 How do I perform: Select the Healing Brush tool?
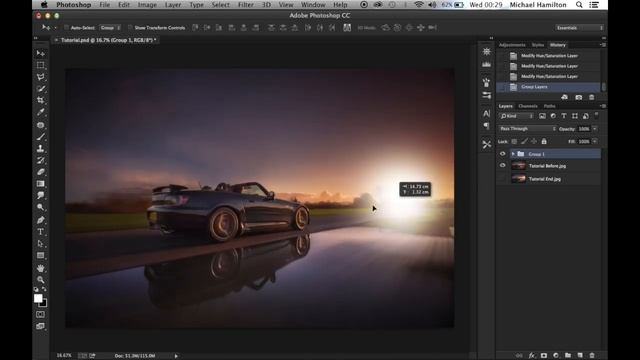[x=40, y=125]
